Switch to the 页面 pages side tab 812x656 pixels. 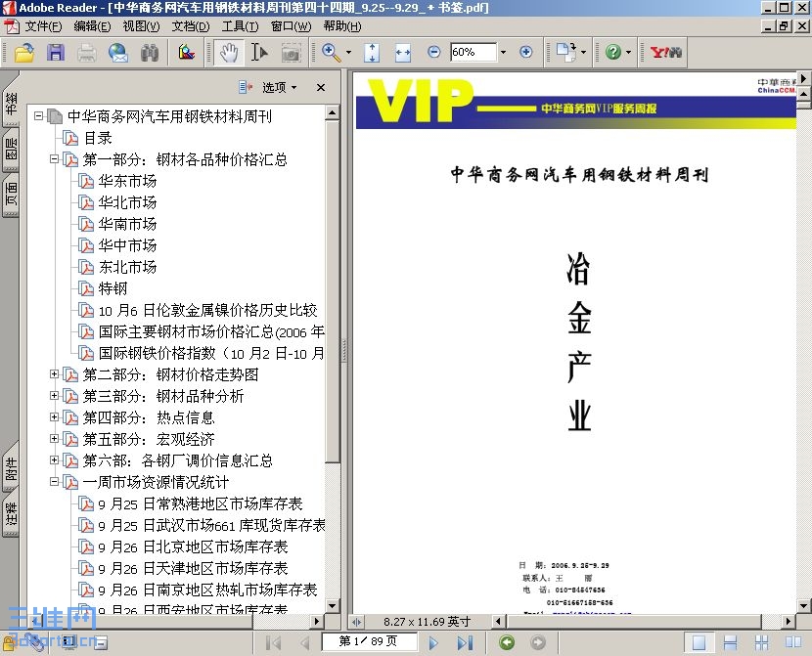pyautogui.click(x=11, y=194)
